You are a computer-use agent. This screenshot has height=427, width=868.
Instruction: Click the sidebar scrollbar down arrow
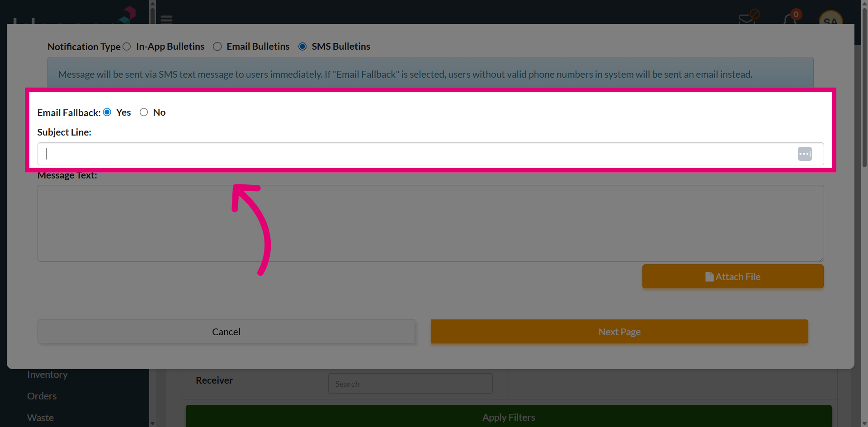click(152, 423)
